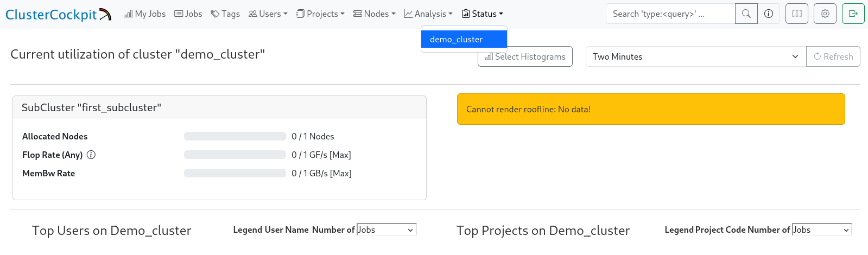
Task: Show search info help icon
Action: point(769,14)
